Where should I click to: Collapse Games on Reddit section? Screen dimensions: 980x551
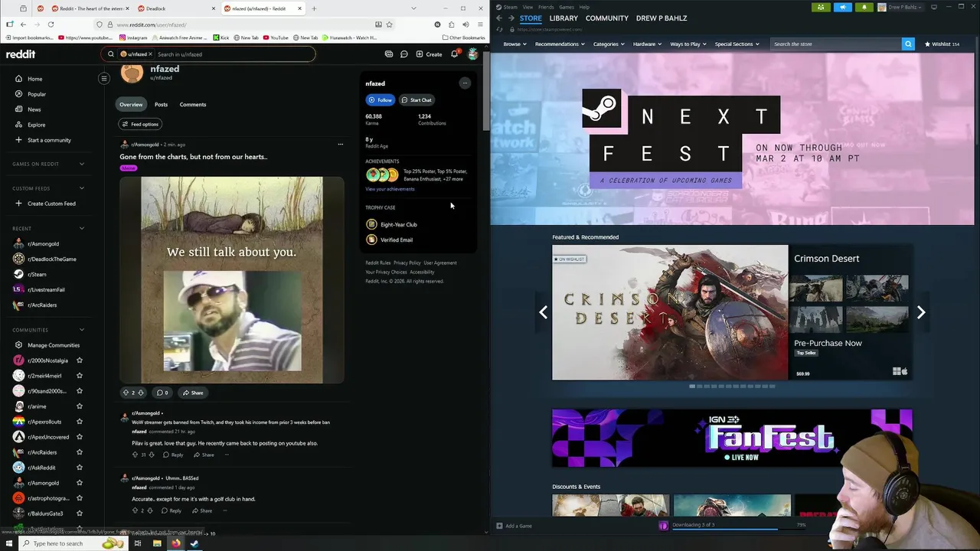click(82, 164)
